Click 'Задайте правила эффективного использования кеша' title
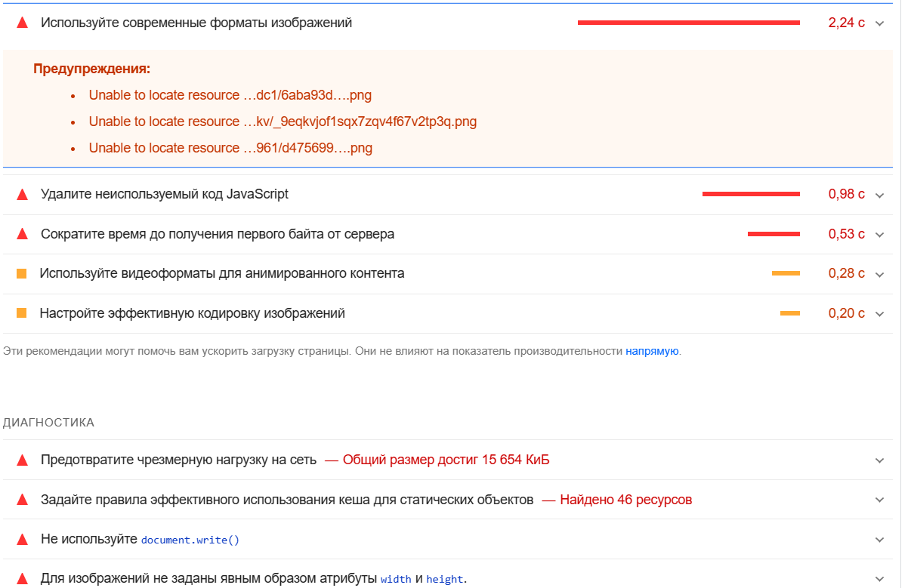 pyautogui.click(x=287, y=500)
